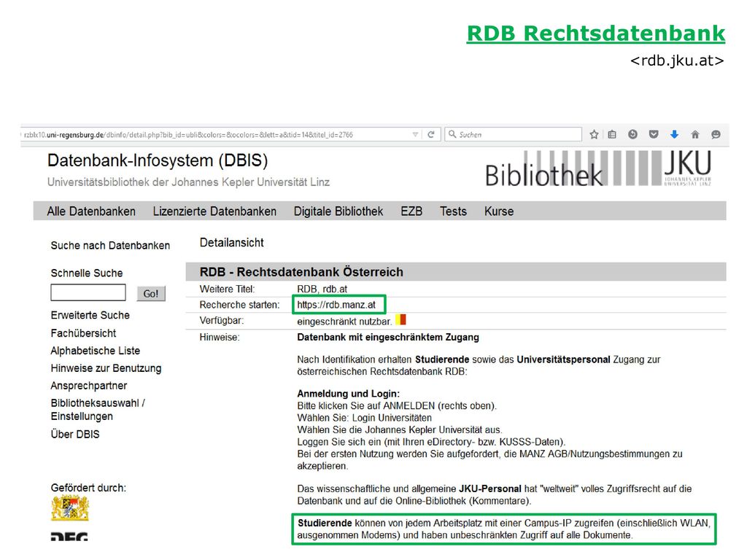This screenshot has height=560, width=747.
Task: Click the smiley chat icon
Action: click(716, 135)
